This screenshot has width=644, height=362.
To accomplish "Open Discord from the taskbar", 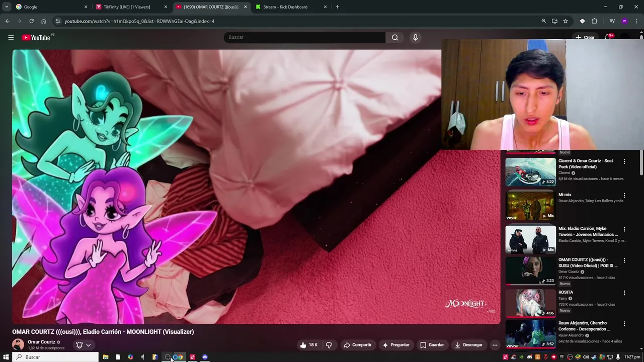I will click(205, 357).
